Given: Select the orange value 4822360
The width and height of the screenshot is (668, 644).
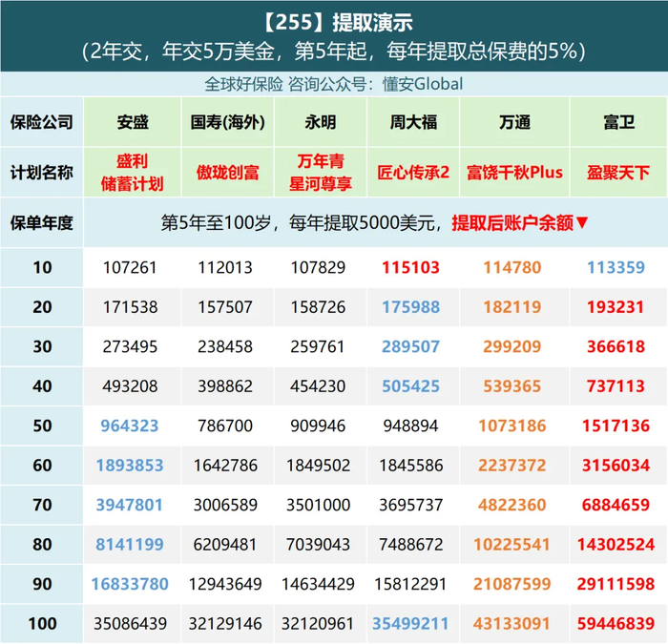Looking at the screenshot, I should [512, 505].
